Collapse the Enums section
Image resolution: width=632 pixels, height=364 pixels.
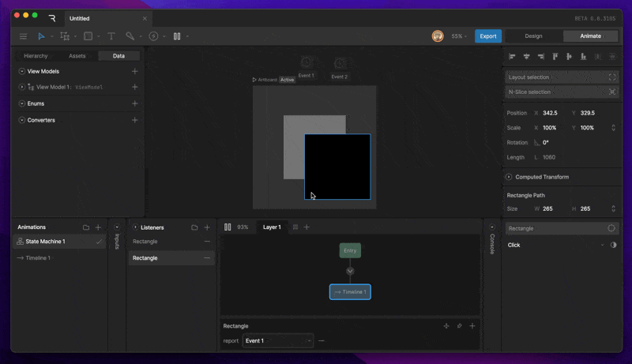point(21,103)
